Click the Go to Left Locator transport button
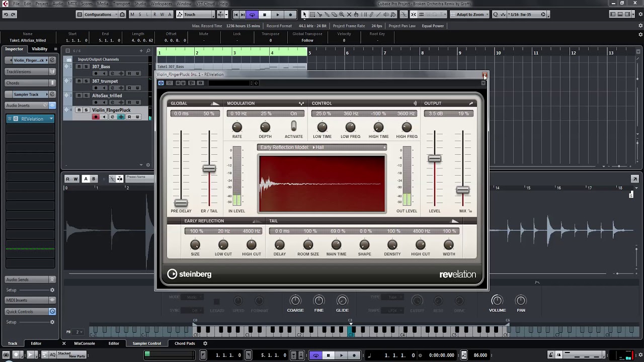The width and height of the screenshot is (644, 362). (x=236, y=15)
